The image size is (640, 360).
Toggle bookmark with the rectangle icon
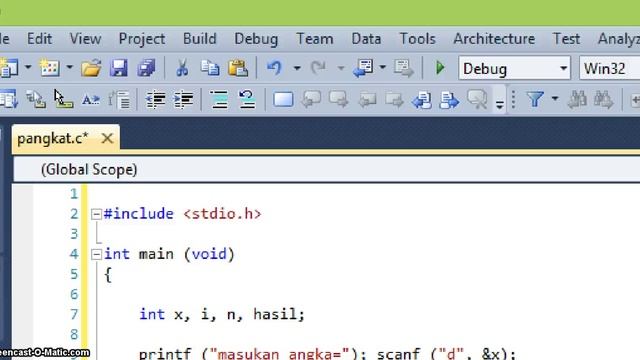click(x=283, y=99)
